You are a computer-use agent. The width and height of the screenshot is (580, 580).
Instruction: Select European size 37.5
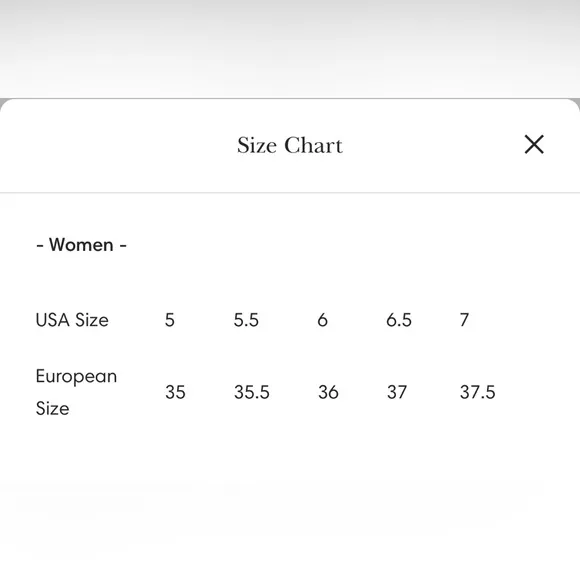[477, 392]
